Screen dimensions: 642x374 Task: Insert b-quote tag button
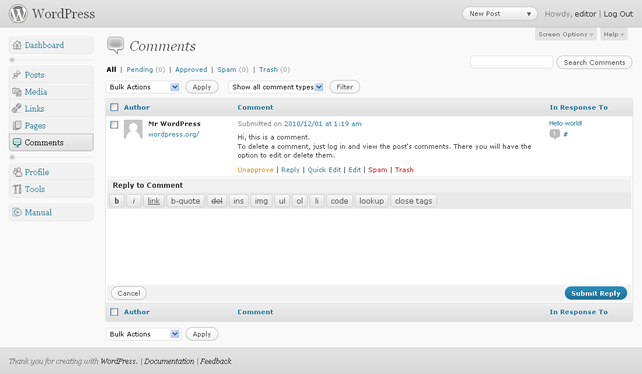pos(185,201)
